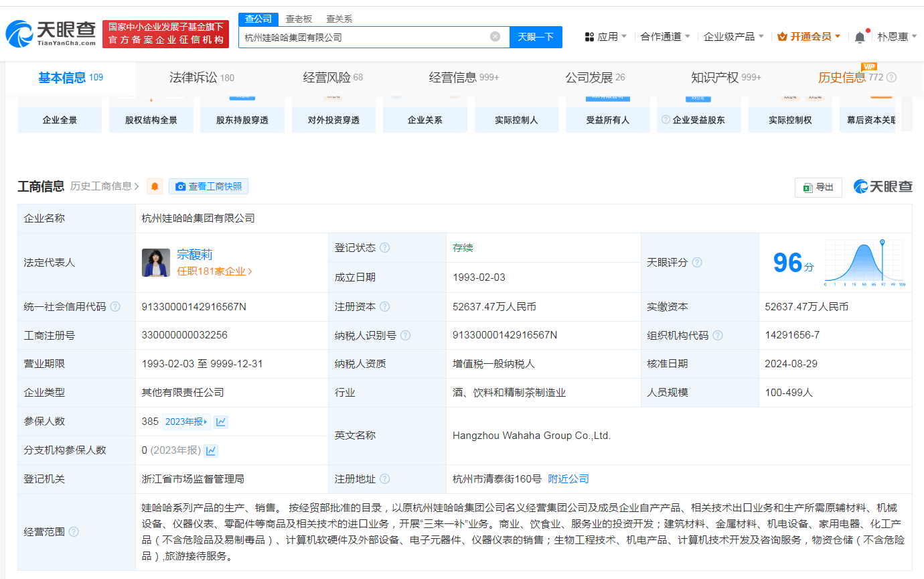This screenshot has height=579, width=924.
Task: Click the English name Hangzhou Wahaha Group Co.,Ltd.
Action: coord(532,436)
